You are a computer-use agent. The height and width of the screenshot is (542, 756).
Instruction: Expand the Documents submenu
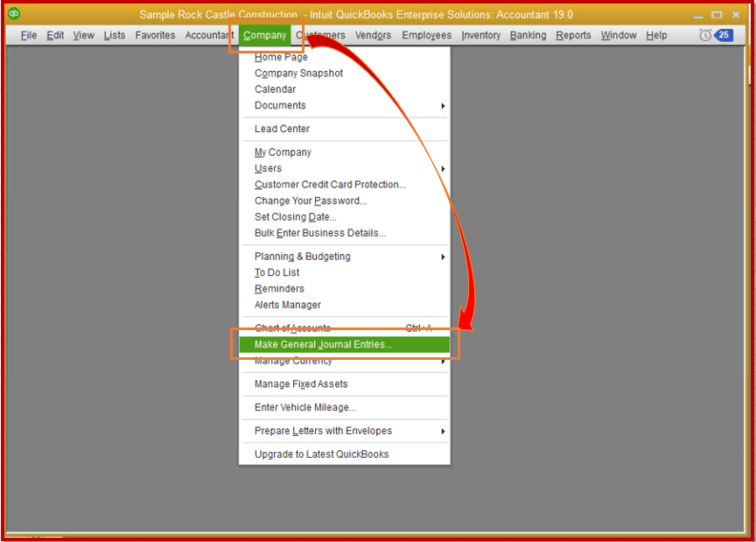pyautogui.click(x=345, y=105)
